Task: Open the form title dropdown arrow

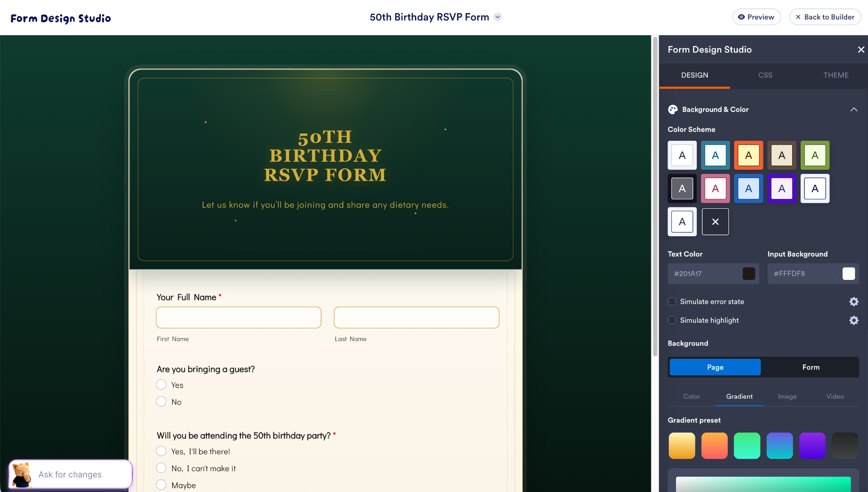Action: [498, 17]
